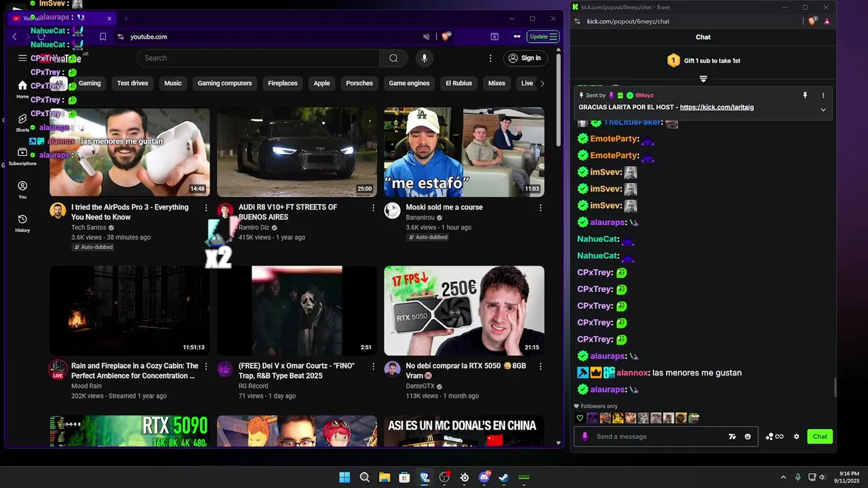Image resolution: width=868 pixels, height=488 pixels.
Task: Select the Fireplaces category chip
Action: pyautogui.click(x=283, y=83)
